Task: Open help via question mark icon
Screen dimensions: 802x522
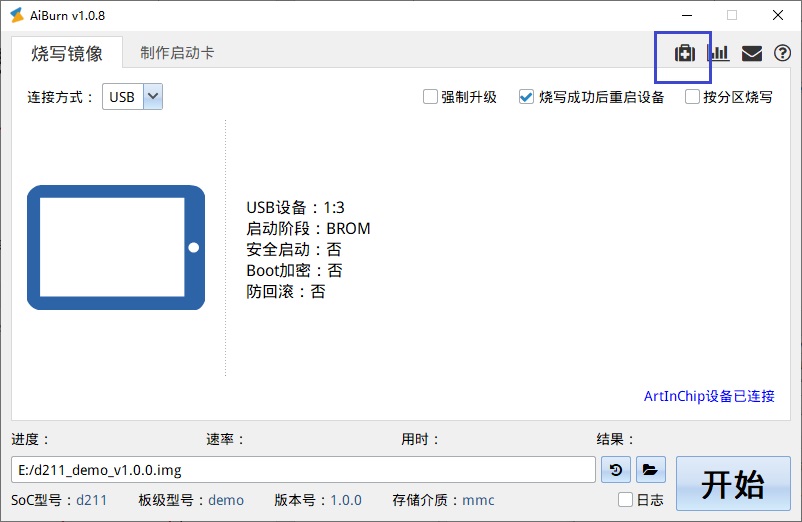Action: tap(782, 54)
